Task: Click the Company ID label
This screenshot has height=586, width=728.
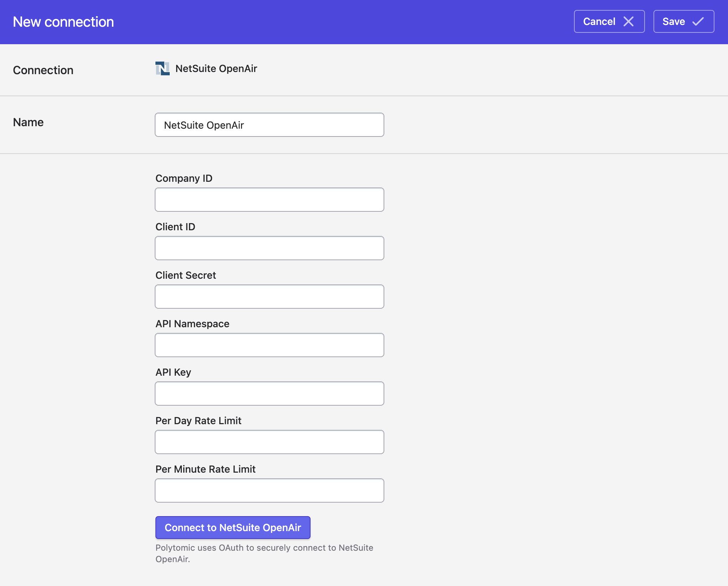Action: 184,178
